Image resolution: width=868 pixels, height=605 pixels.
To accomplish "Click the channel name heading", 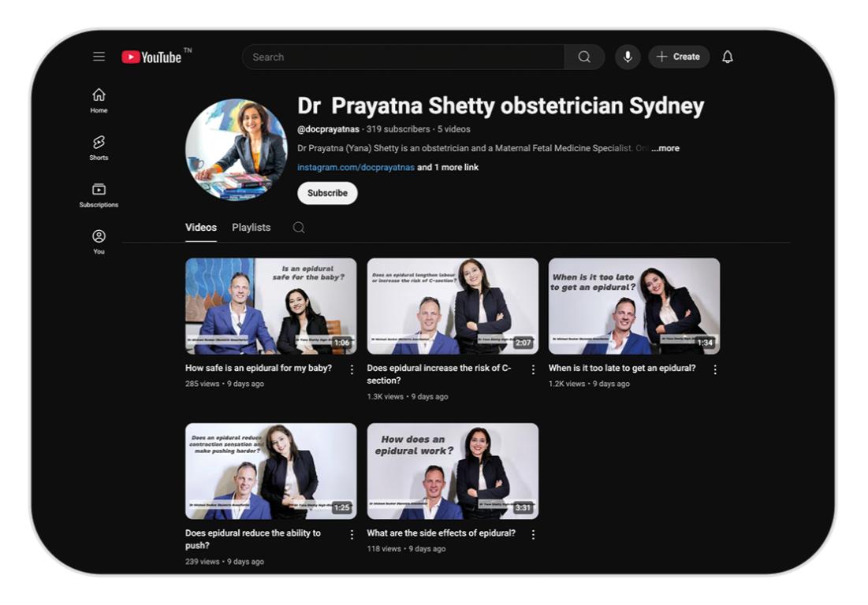I will (x=501, y=106).
